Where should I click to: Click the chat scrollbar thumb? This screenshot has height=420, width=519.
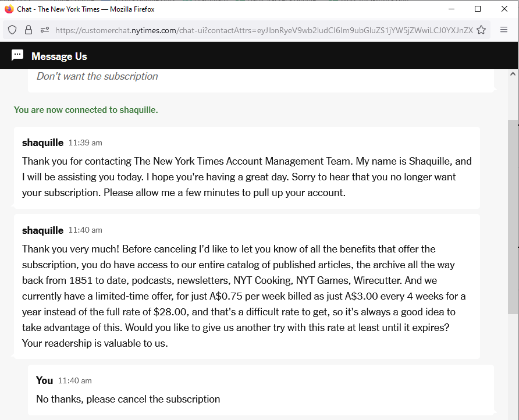coord(513,215)
